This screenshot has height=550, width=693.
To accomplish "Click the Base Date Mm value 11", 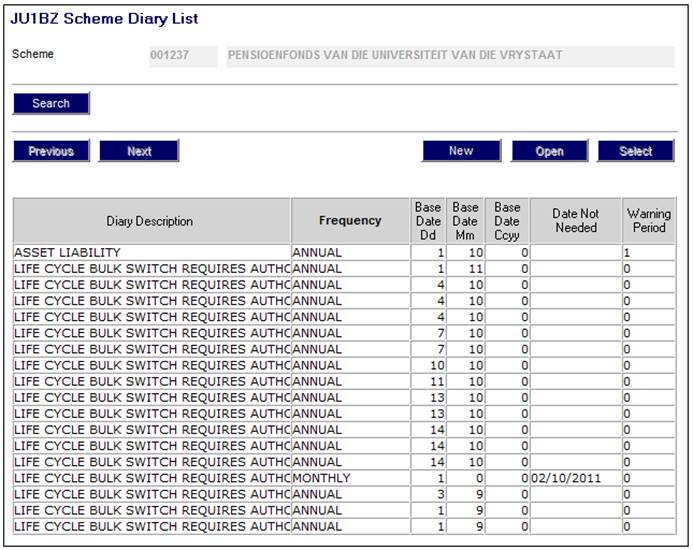I will click(x=465, y=269).
